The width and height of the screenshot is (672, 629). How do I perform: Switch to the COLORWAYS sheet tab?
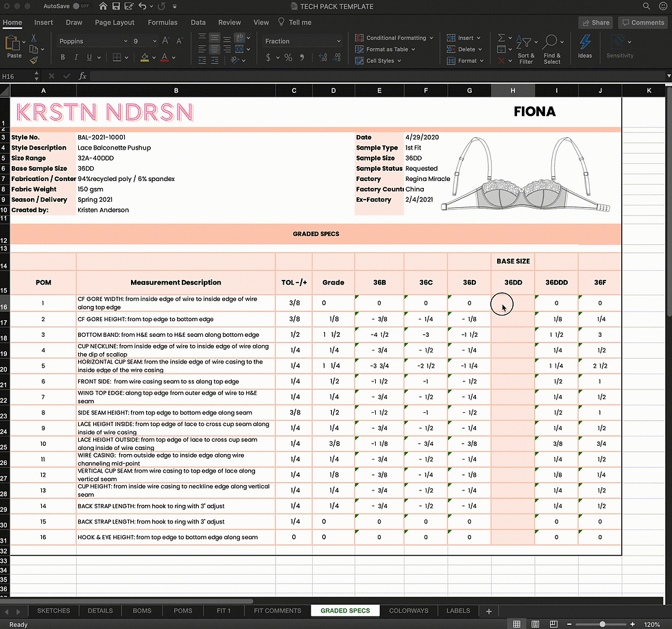pos(409,610)
